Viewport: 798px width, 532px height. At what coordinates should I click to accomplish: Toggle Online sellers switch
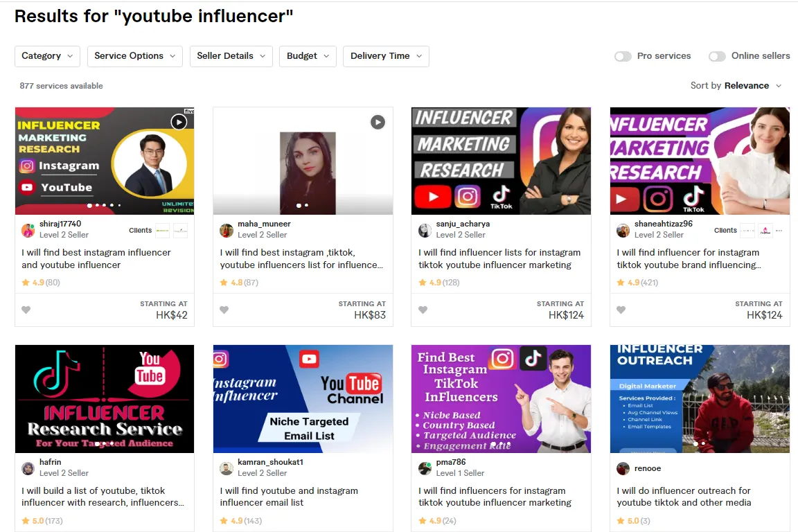[x=717, y=56]
